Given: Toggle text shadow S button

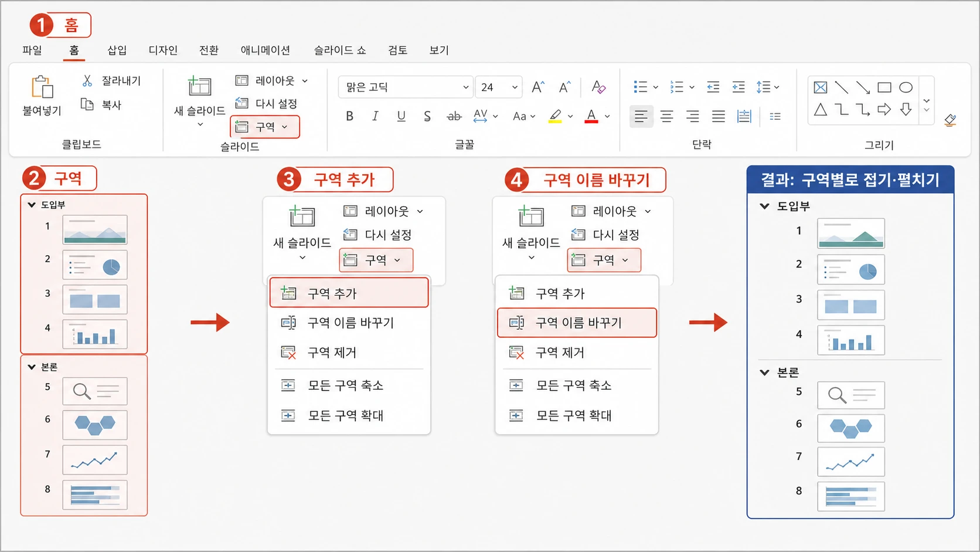Looking at the screenshot, I should pos(427,116).
